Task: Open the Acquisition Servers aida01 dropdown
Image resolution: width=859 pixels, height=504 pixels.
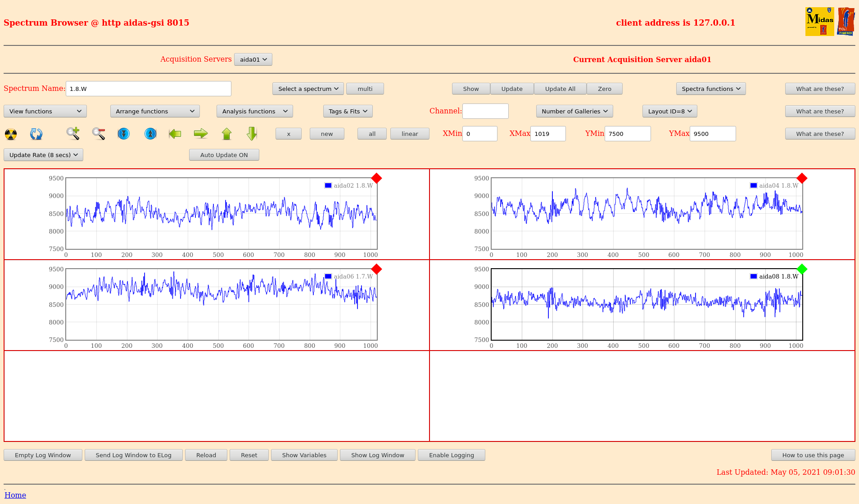Action: (x=253, y=59)
